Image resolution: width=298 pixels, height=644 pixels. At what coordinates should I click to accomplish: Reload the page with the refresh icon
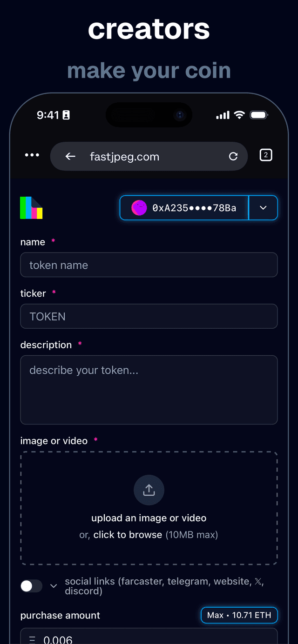[x=233, y=156]
